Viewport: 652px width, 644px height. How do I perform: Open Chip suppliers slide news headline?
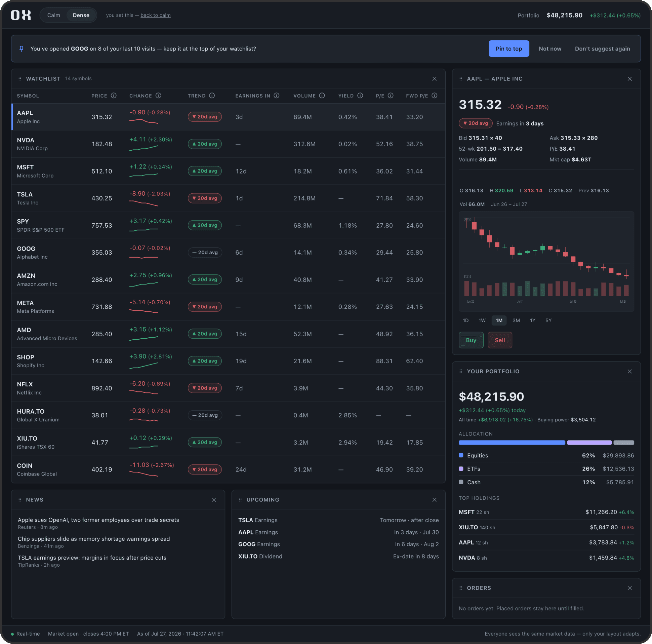tap(94, 539)
